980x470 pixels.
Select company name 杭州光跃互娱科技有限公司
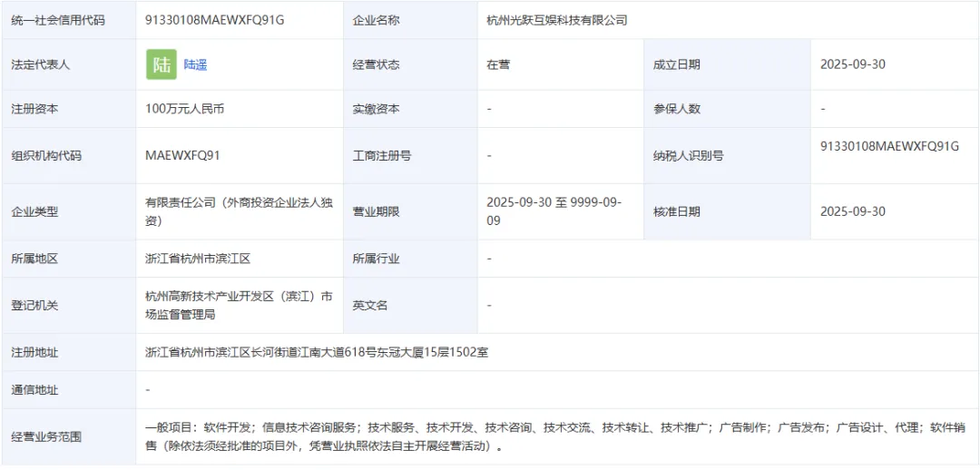[x=557, y=21]
